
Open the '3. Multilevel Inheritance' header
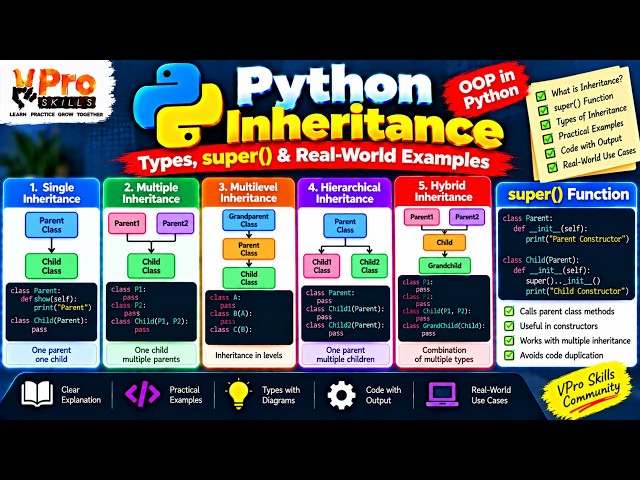(248, 193)
